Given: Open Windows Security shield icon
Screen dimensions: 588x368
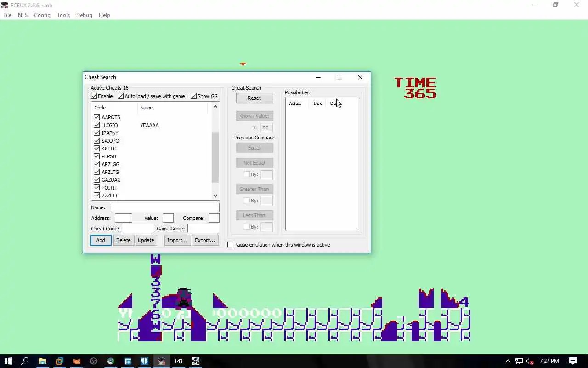Looking at the screenshot, I should pyautogui.click(x=145, y=361).
